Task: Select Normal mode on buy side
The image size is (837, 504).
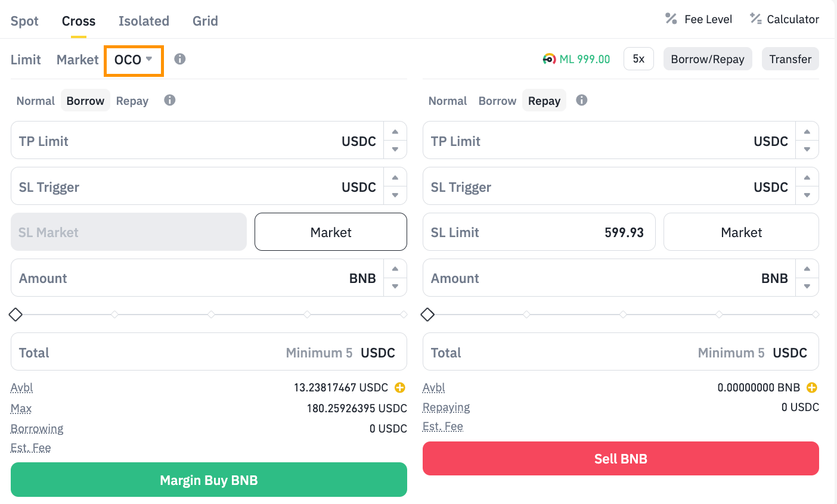Action: click(x=36, y=101)
